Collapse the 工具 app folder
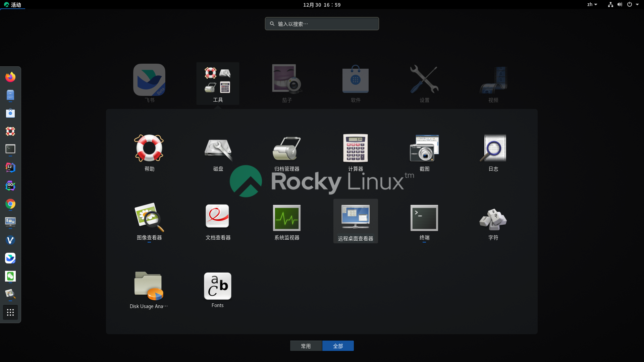The width and height of the screenshot is (644, 362). (218, 83)
